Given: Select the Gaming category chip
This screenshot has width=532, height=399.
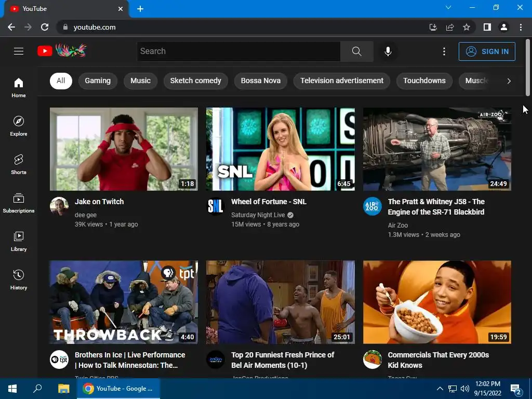Looking at the screenshot, I should [x=98, y=81].
